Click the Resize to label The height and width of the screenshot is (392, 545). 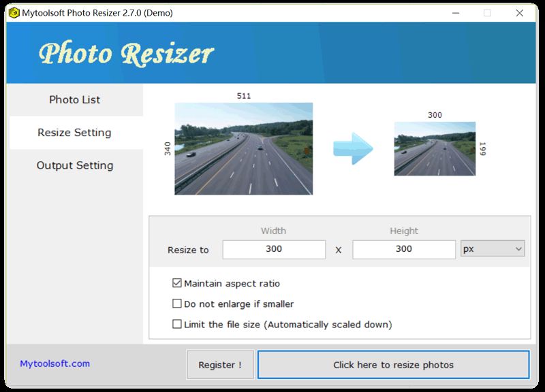pos(188,250)
